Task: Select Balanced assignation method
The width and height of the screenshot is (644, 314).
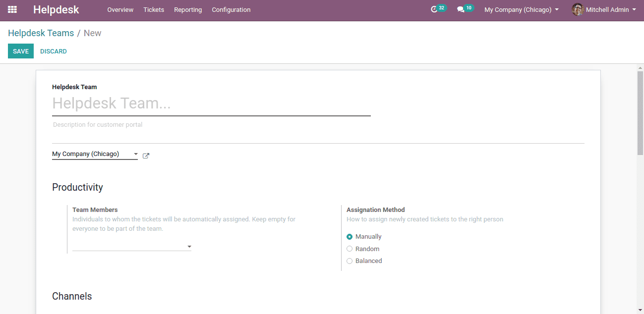Action: coord(350,261)
